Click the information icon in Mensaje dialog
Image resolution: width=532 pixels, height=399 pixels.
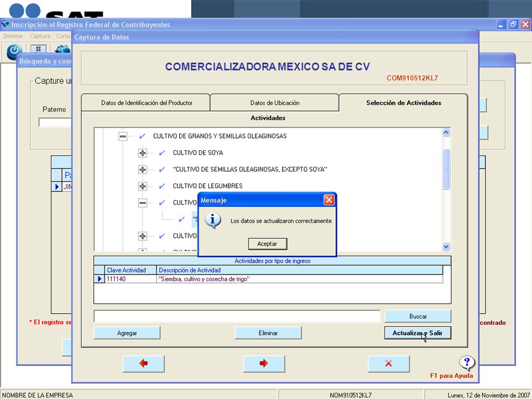(x=213, y=221)
